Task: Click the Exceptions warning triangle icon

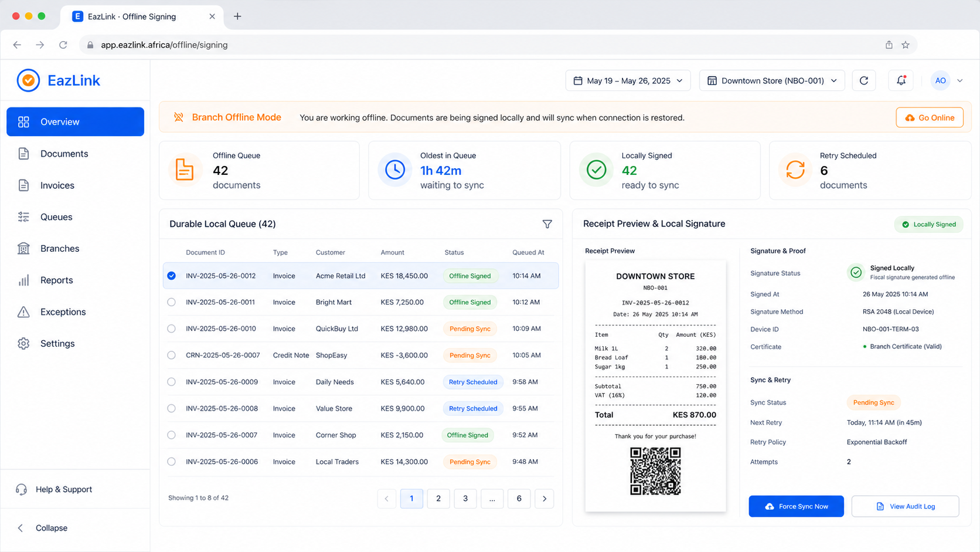Action: tap(23, 311)
